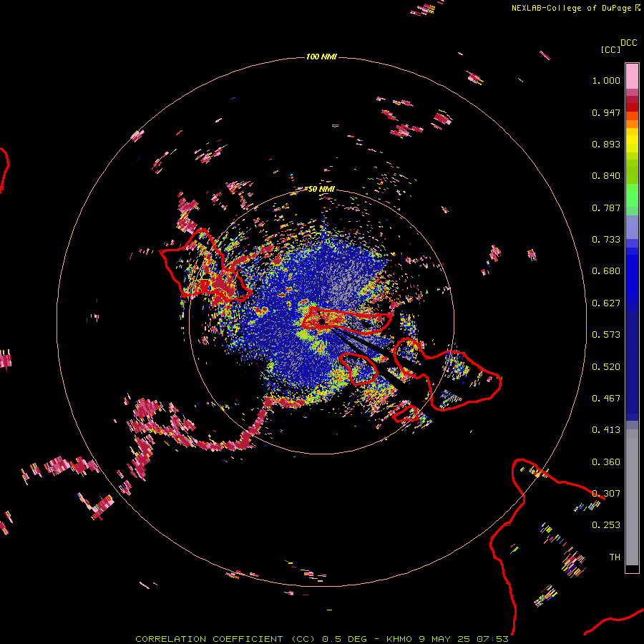Select the 0.573 scale value
Viewport: 644px width, 644px height.
coord(606,335)
